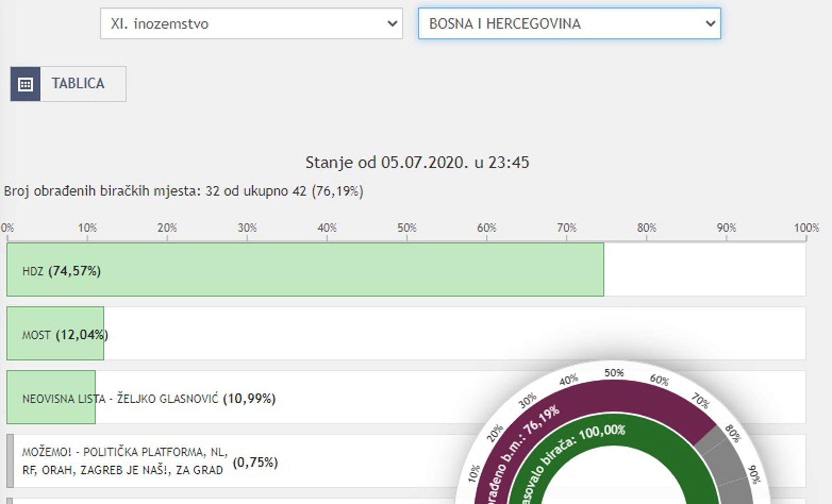Expand the BOSNA I HERCEGOVINA country dropdown
Screen dimensions: 832x504
569,23
